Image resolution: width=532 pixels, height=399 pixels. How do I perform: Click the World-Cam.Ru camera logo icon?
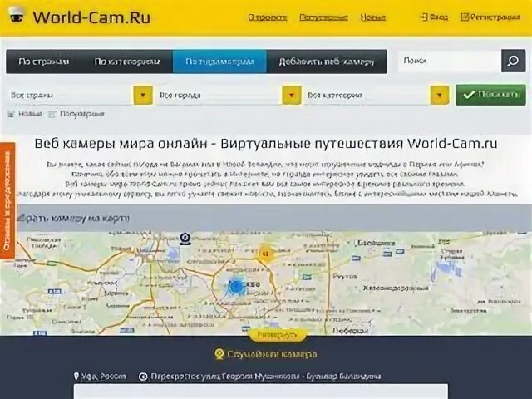[16, 15]
